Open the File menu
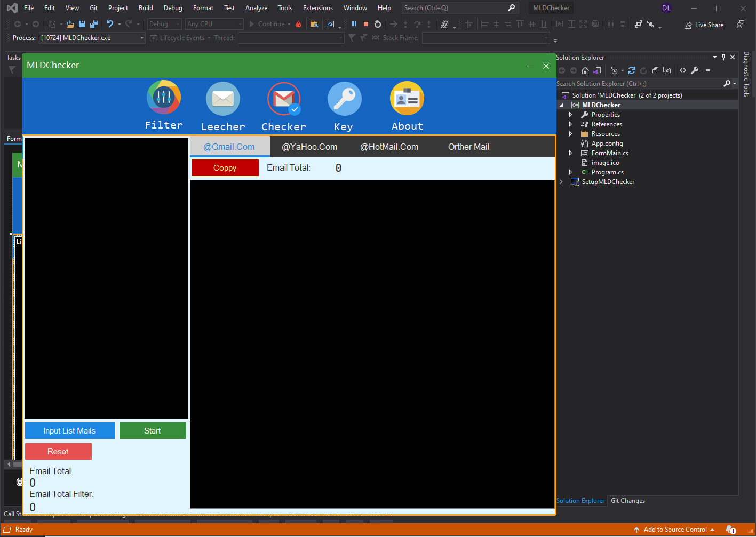 [29, 8]
